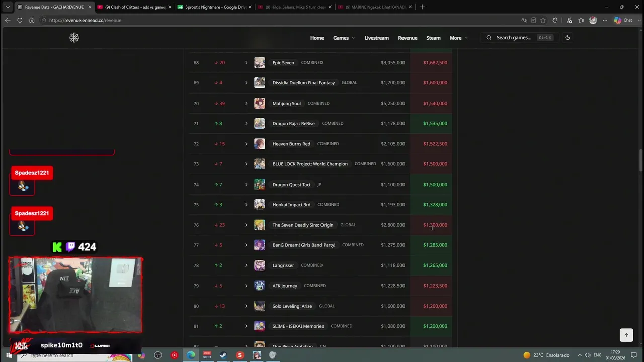This screenshot has width=644, height=362.
Task: Go to Home in the site navigation
Action: coord(317,38)
